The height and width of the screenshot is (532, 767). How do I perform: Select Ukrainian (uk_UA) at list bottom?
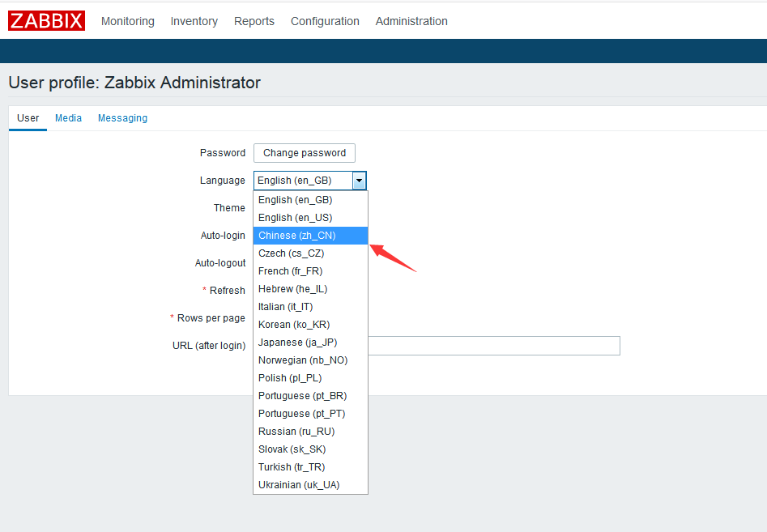pos(299,485)
